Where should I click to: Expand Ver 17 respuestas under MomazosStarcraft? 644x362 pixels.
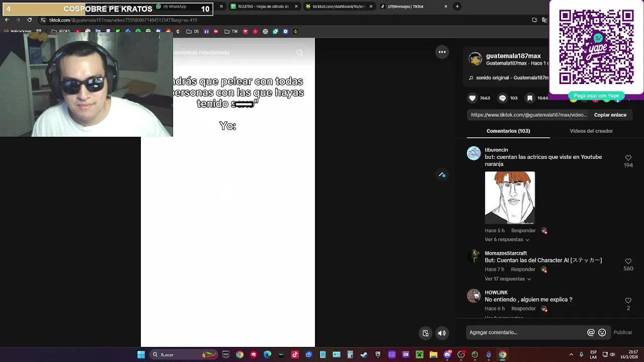[508, 279]
